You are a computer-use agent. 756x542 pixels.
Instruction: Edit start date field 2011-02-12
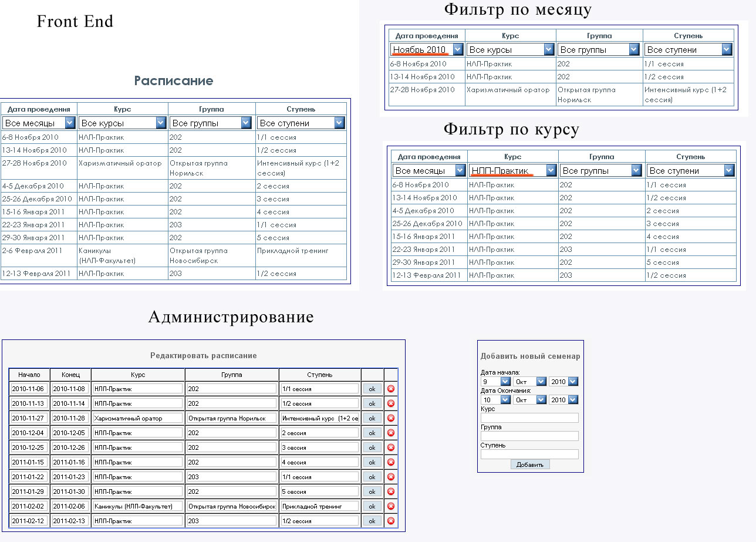pyautogui.click(x=29, y=521)
